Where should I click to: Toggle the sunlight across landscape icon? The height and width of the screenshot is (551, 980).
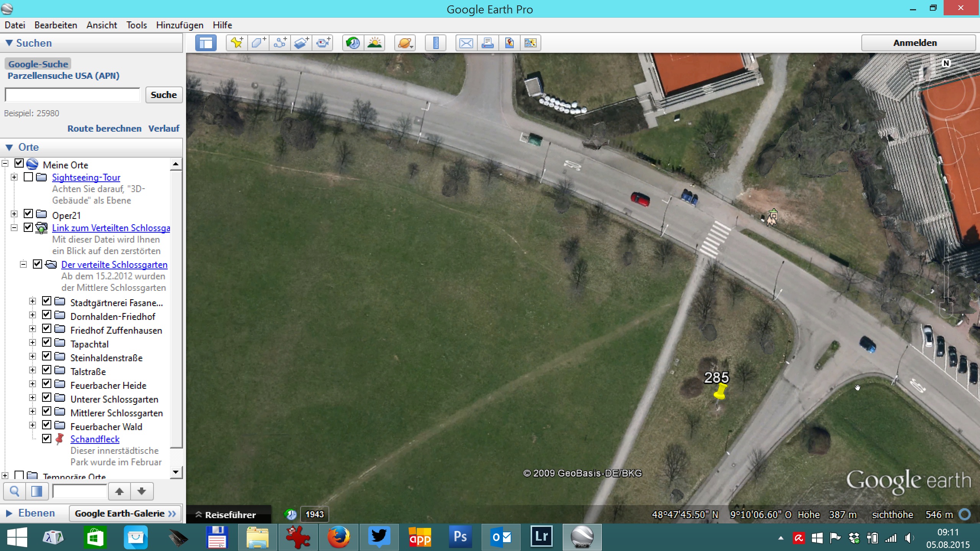point(374,43)
